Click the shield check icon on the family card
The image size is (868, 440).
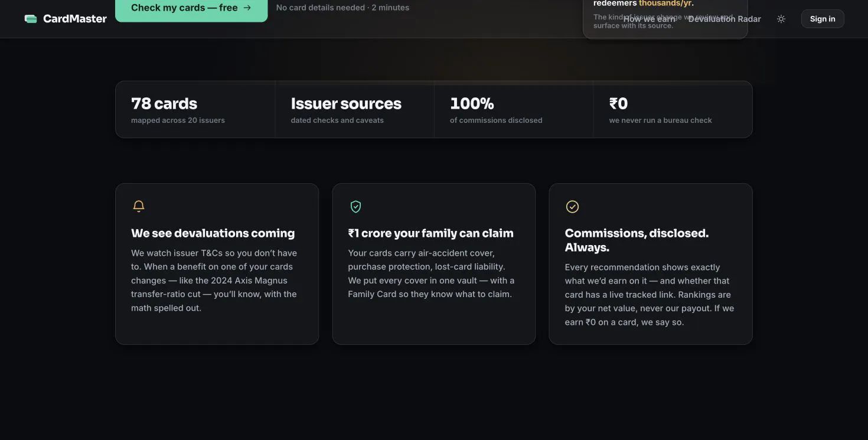click(x=355, y=206)
